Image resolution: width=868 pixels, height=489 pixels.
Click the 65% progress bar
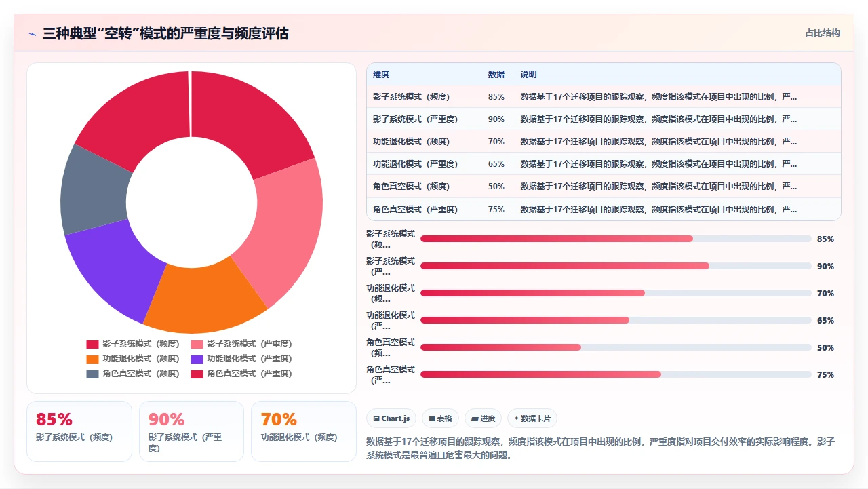616,320
